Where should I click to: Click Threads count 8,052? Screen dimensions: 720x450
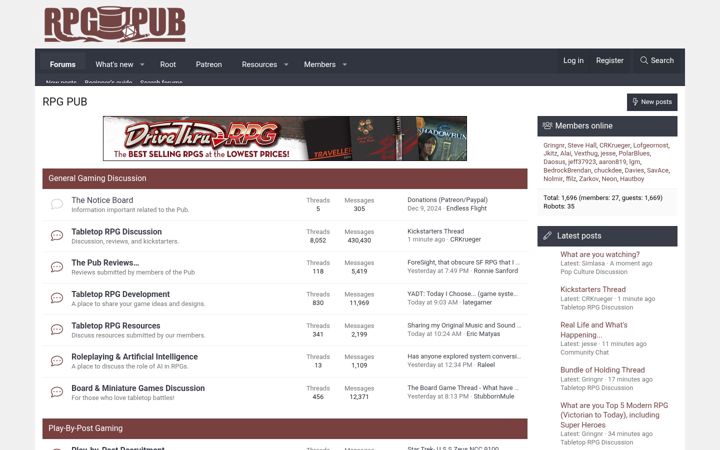(x=318, y=240)
